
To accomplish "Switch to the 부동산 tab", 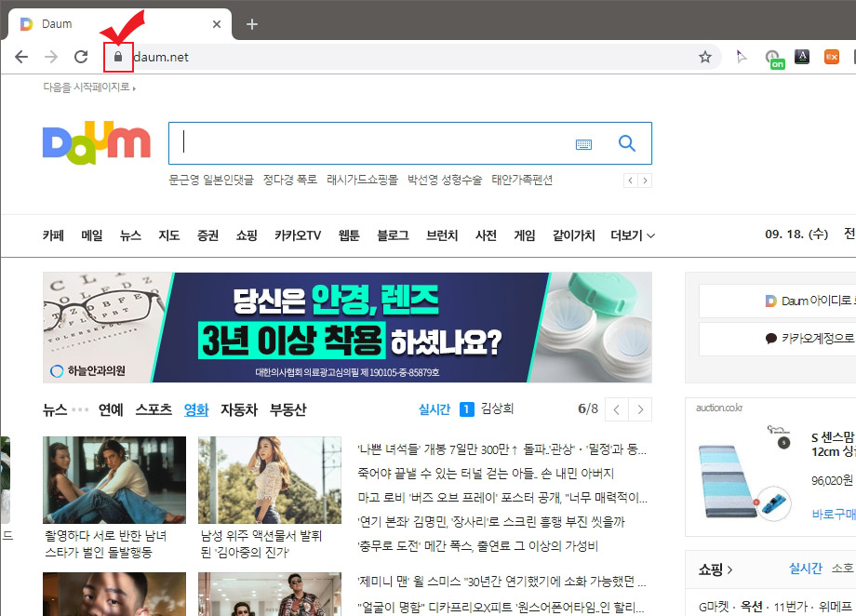I will pos(288,409).
